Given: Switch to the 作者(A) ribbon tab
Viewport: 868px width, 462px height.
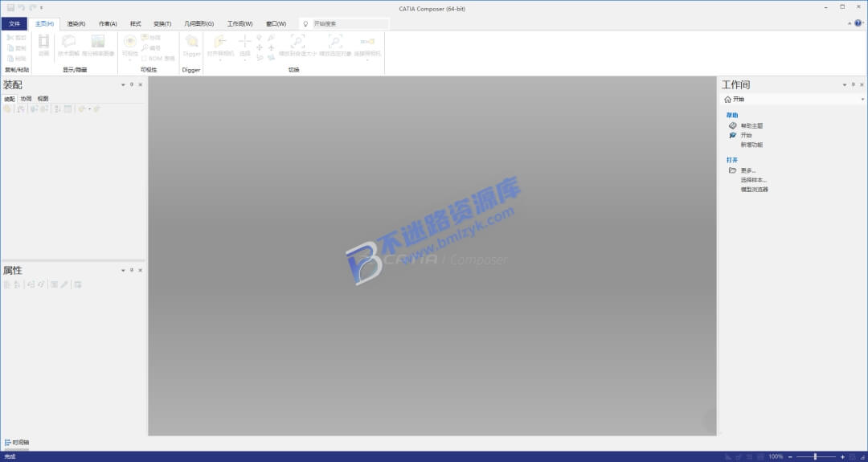Looking at the screenshot, I should pyautogui.click(x=108, y=24).
